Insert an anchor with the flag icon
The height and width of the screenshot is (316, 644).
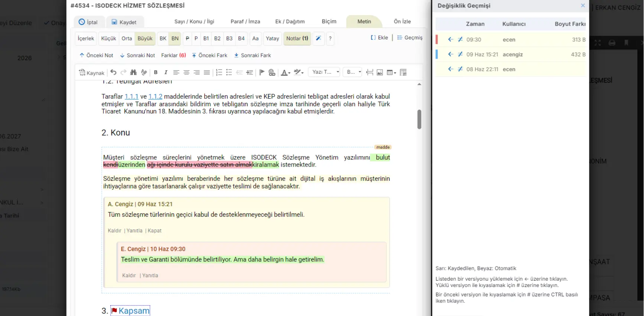tap(262, 72)
